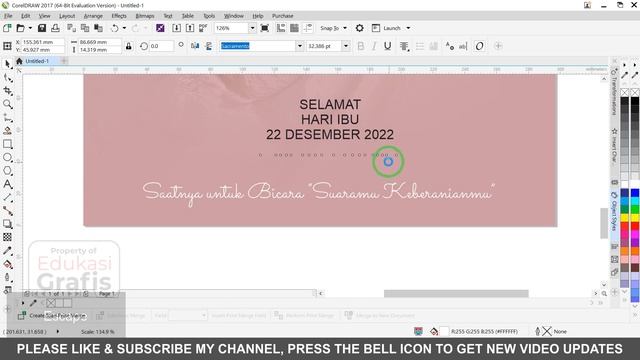
Task: Add new document tab with plus
Action: [64, 61]
